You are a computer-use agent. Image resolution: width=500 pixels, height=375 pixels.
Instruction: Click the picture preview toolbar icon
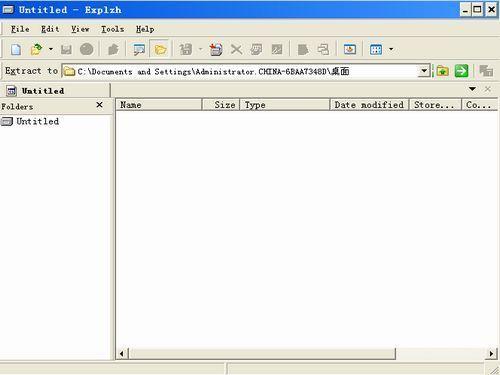[350, 50]
